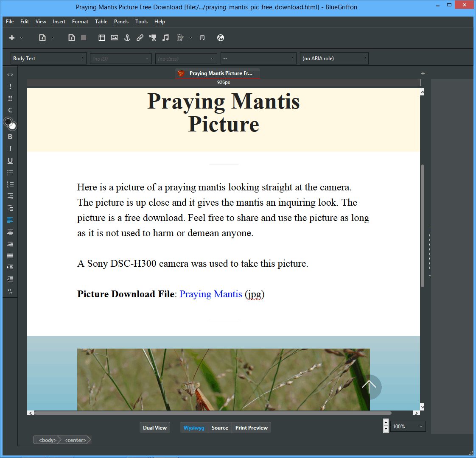Open the 100% zoom level dropdown
This screenshot has height=458, width=476.
[408, 427]
